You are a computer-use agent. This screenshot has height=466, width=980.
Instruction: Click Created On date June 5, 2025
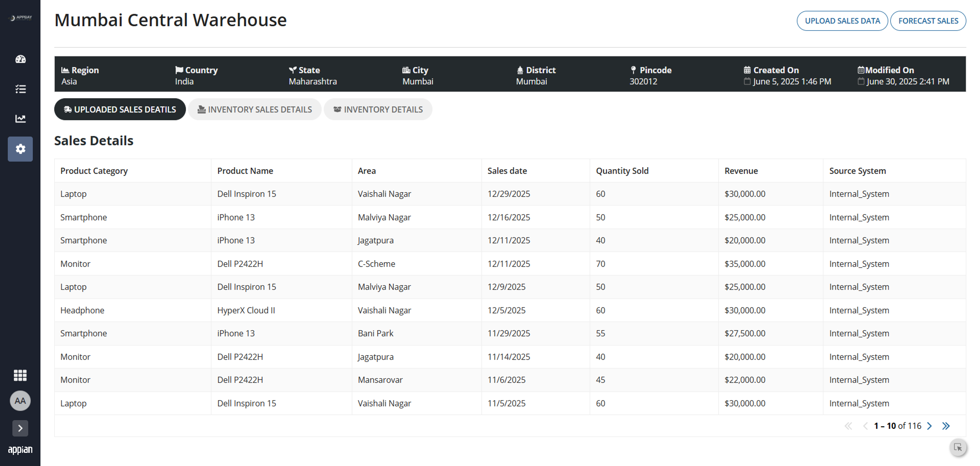point(792,81)
